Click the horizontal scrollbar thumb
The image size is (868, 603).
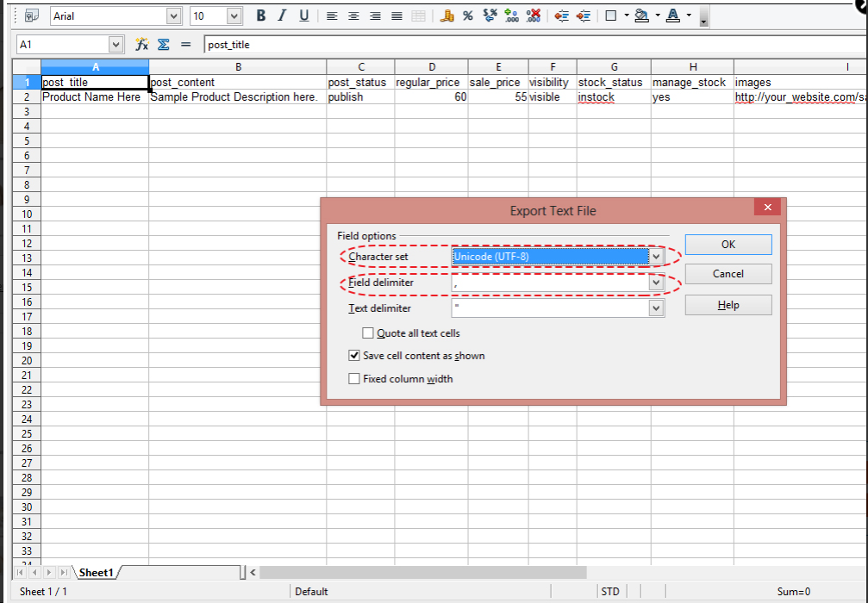[x=423, y=573]
